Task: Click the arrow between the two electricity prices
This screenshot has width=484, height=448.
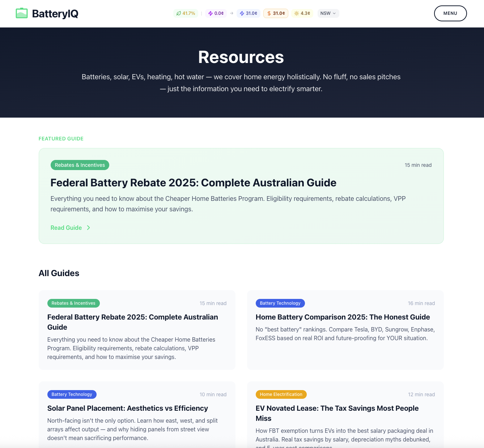Action: (231, 13)
